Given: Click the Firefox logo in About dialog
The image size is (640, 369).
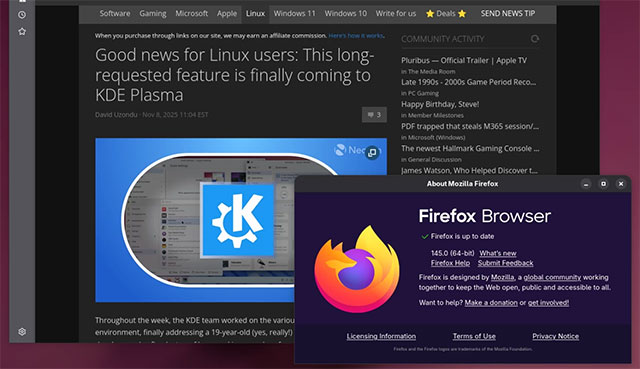Looking at the screenshot, I should point(357,269).
